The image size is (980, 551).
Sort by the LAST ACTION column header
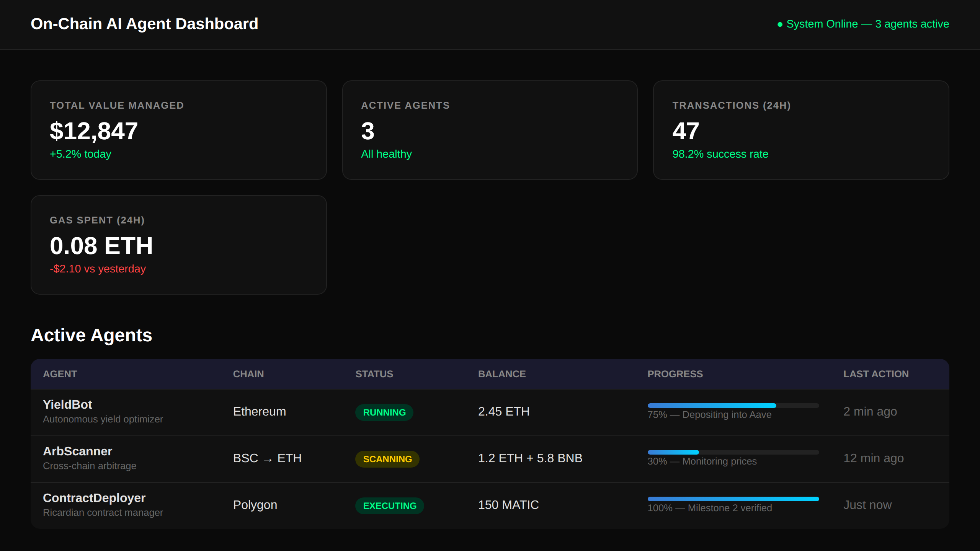[x=876, y=374]
